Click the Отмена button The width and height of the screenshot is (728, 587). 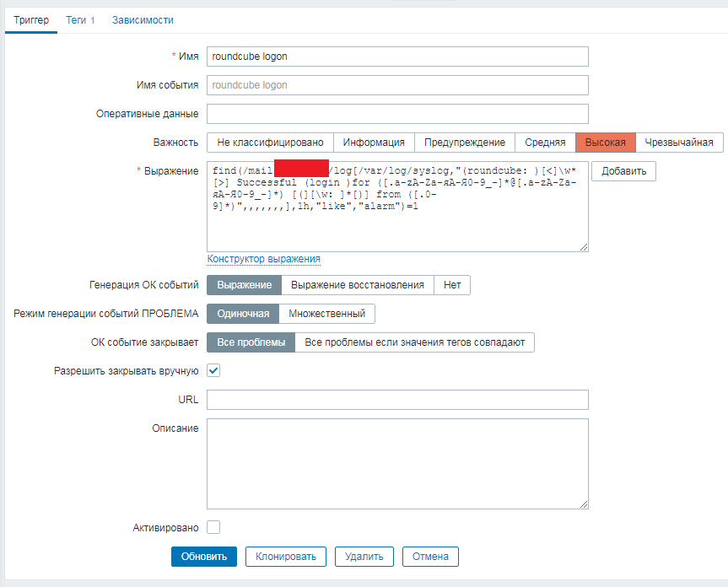tap(430, 557)
